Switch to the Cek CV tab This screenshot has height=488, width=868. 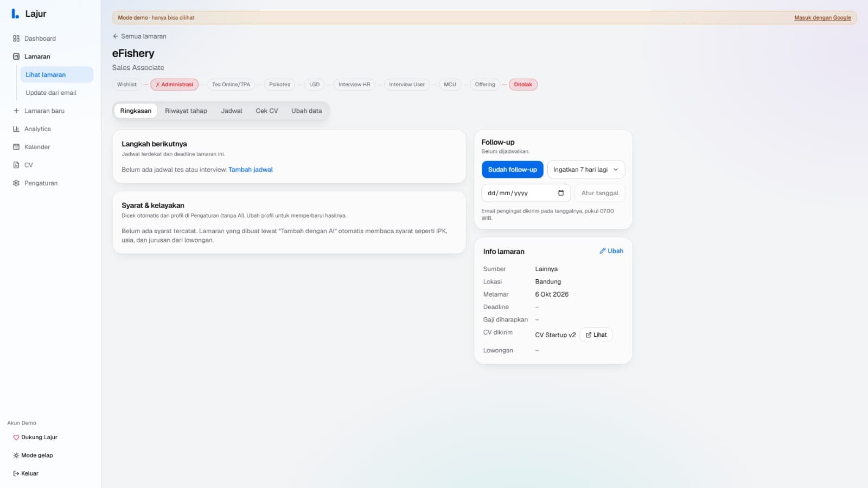tap(267, 111)
